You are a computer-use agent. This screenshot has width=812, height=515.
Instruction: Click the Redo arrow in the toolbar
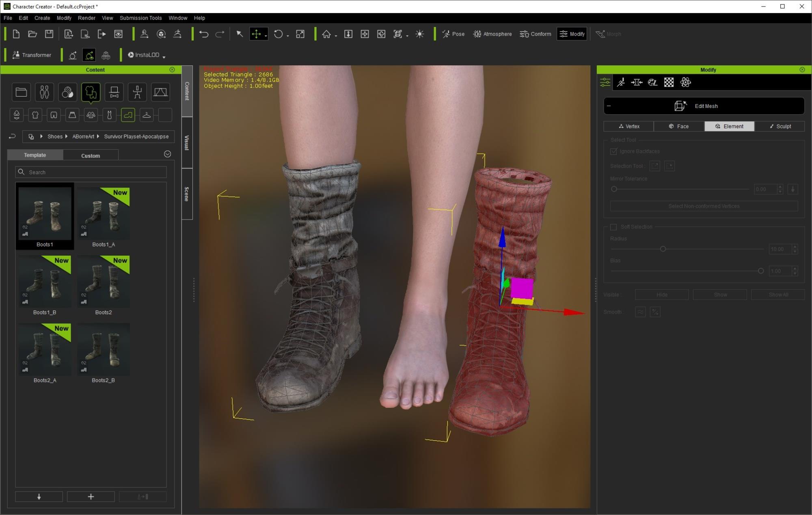coord(220,34)
